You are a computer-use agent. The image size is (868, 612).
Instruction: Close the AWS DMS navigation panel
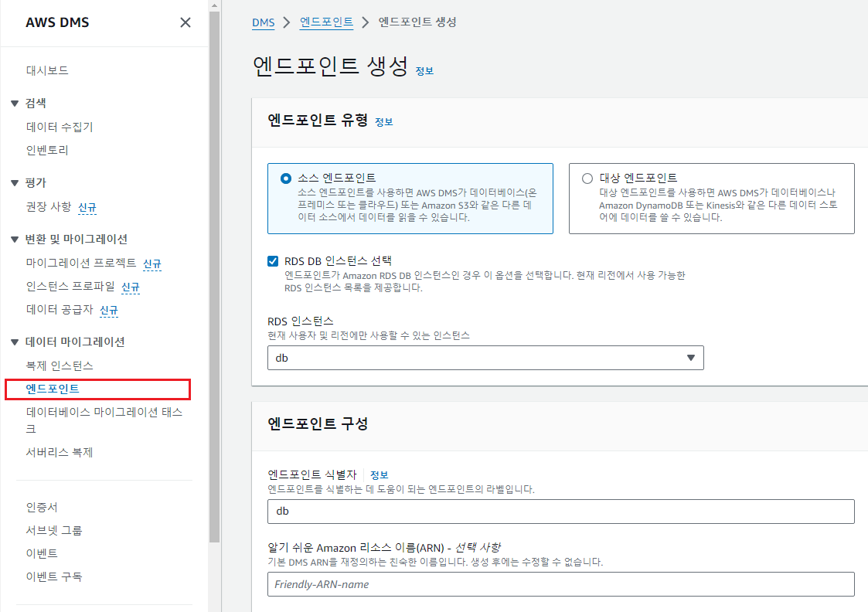coord(186,22)
